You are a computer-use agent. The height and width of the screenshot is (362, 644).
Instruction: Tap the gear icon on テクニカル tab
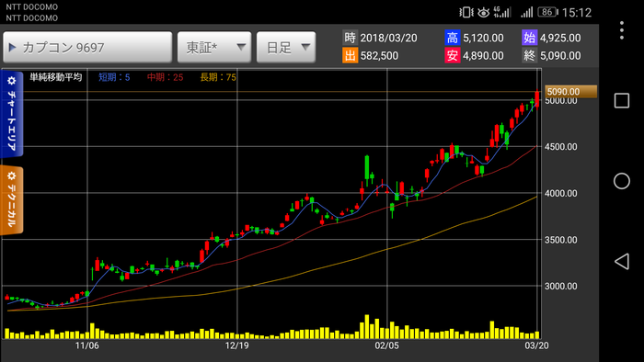[11, 175]
